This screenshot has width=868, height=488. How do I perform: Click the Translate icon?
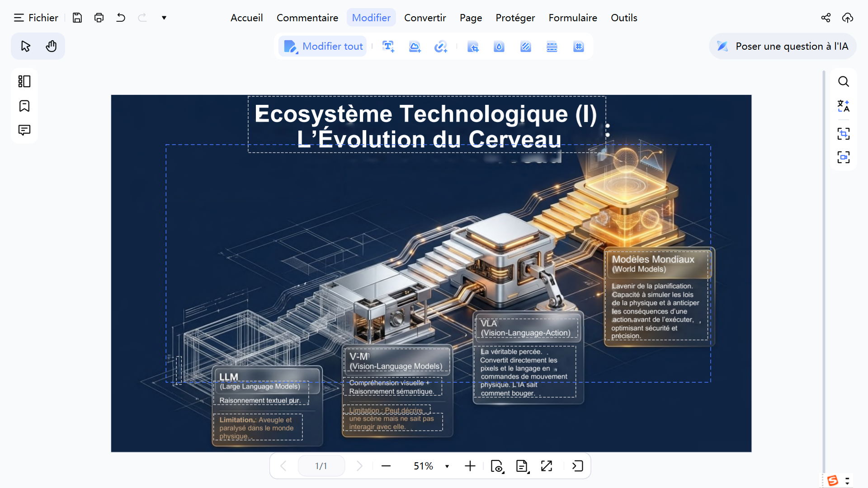844,106
